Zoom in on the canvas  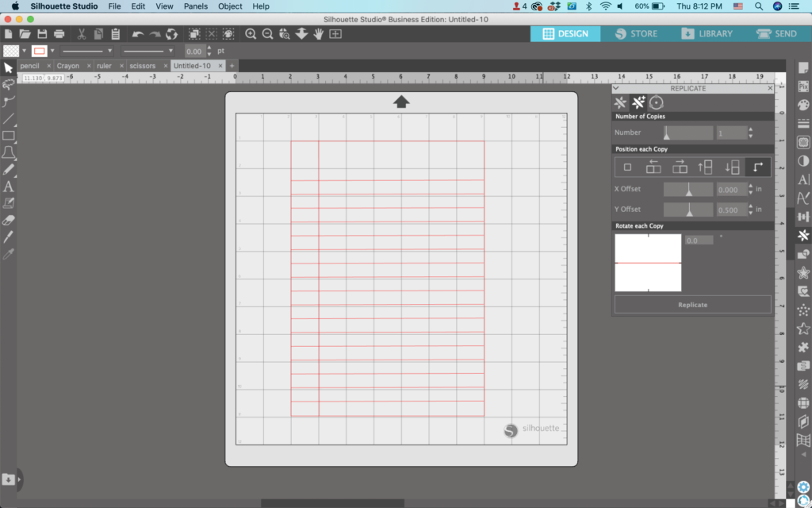click(251, 34)
